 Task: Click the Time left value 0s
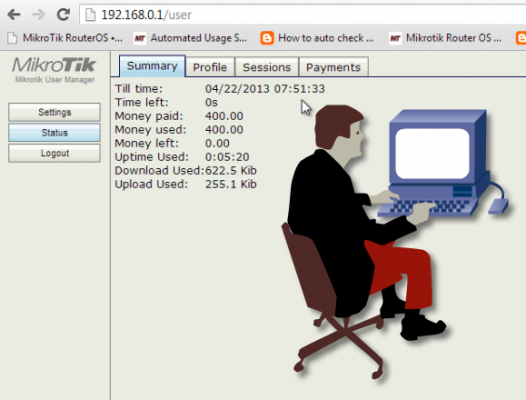point(211,102)
